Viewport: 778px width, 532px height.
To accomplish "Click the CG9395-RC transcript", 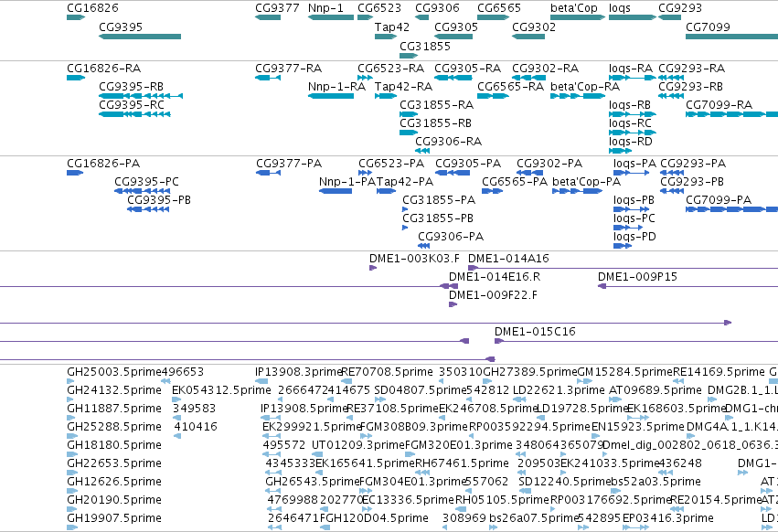I will [x=135, y=114].
